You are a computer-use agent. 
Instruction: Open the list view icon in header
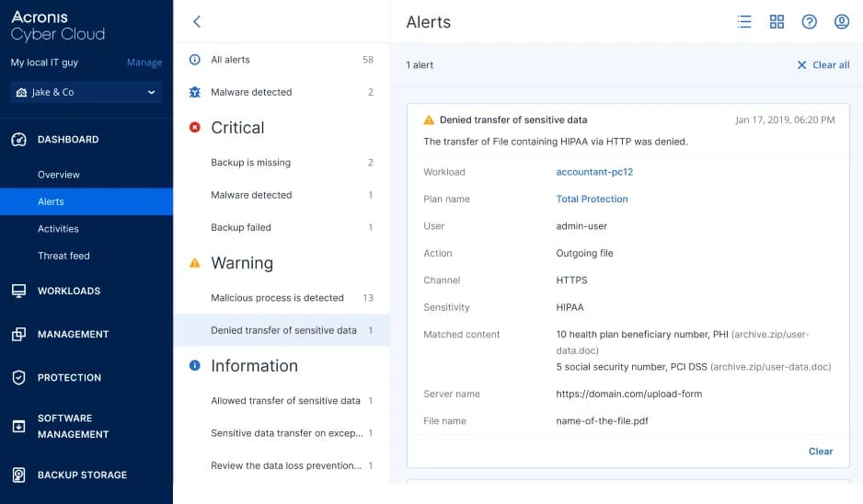pos(744,22)
